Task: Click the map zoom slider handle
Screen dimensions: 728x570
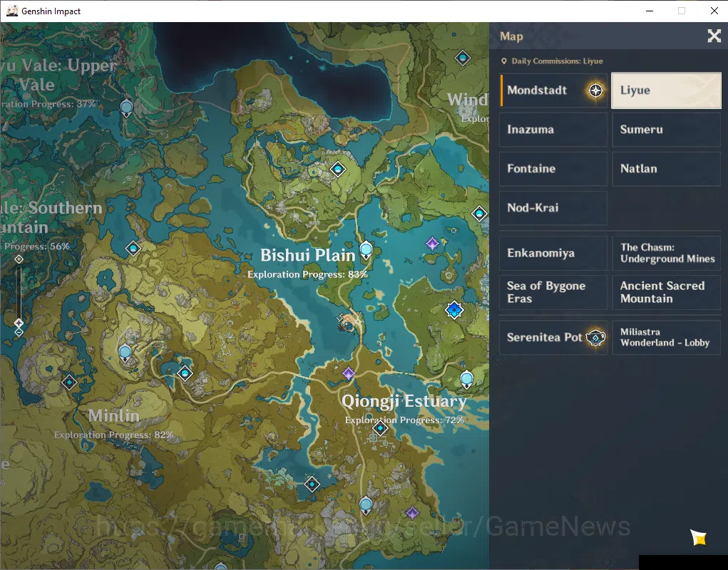Action: point(19,322)
